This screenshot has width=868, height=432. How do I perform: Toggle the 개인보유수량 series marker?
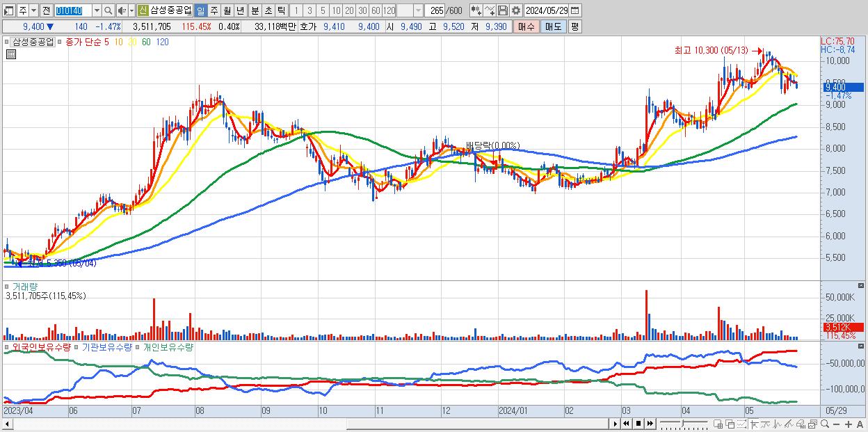138,346
